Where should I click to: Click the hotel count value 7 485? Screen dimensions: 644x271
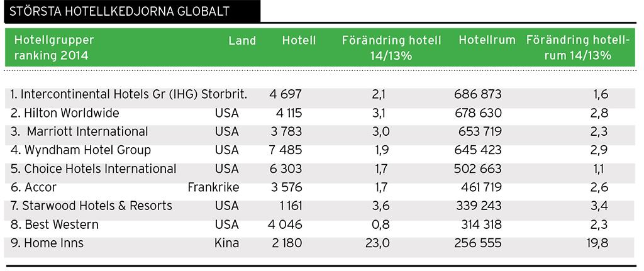pyautogui.click(x=286, y=150)
